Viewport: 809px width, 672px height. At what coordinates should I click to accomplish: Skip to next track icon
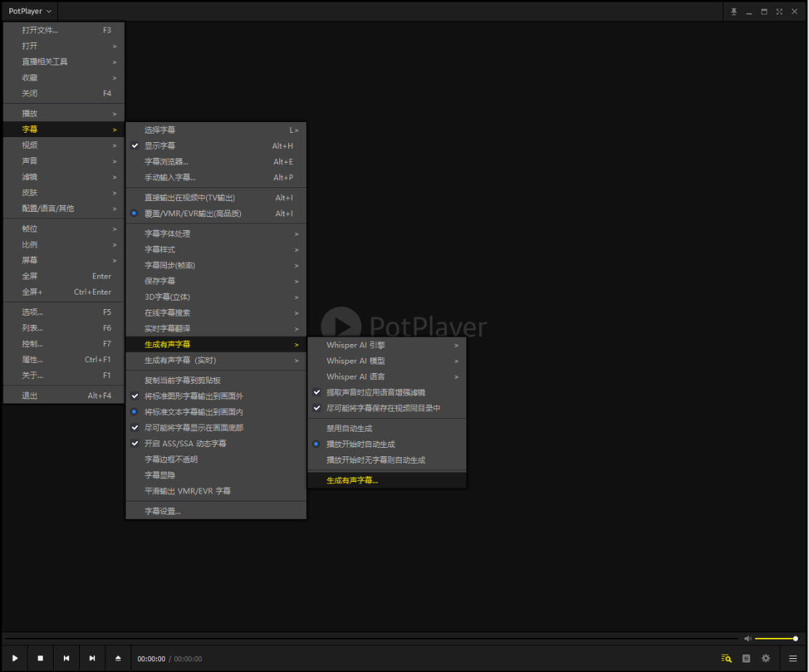point(92,658)
